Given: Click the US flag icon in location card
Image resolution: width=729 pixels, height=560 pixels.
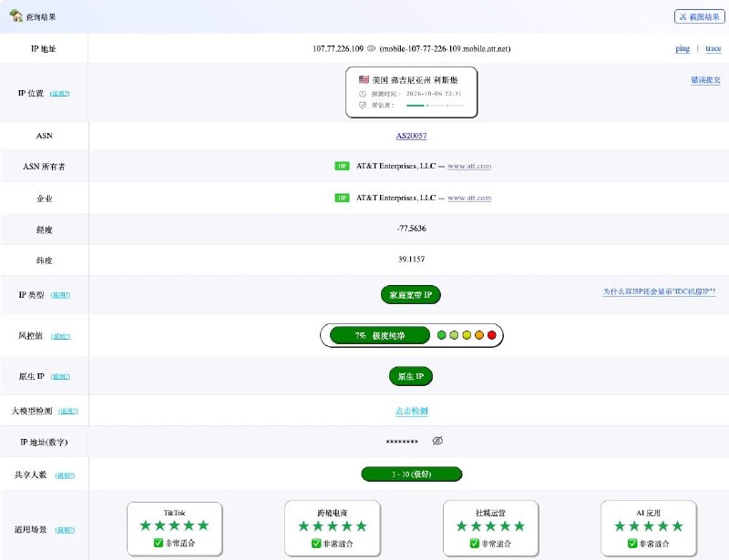Looking at the screenshot, I should tap(364, 79).
